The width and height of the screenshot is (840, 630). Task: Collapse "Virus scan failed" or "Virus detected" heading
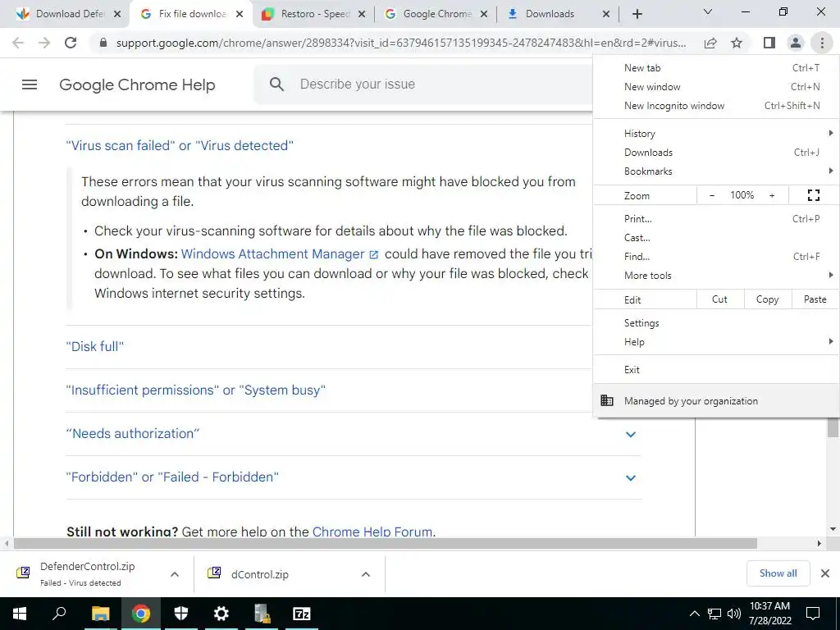(180, 146)
